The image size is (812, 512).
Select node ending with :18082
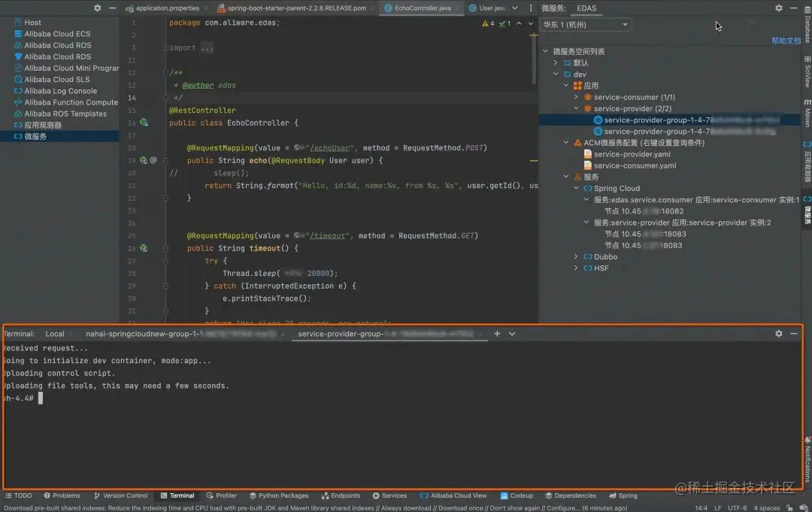coord(644,211)
